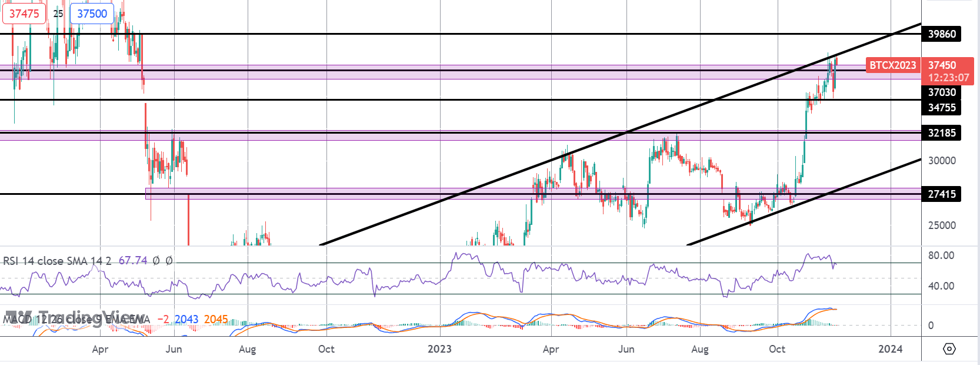Click the red 37475 sell price button

click(24, 14)
